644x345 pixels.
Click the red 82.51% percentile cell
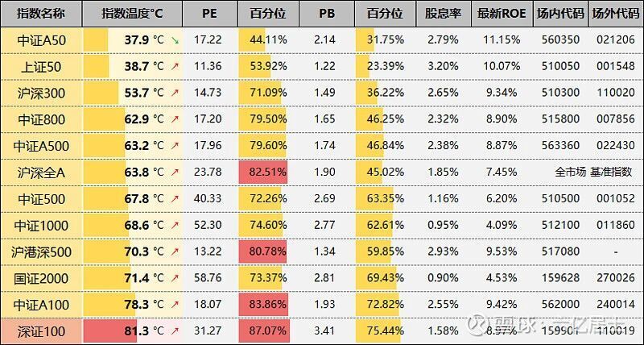click(x=263, y=172)
